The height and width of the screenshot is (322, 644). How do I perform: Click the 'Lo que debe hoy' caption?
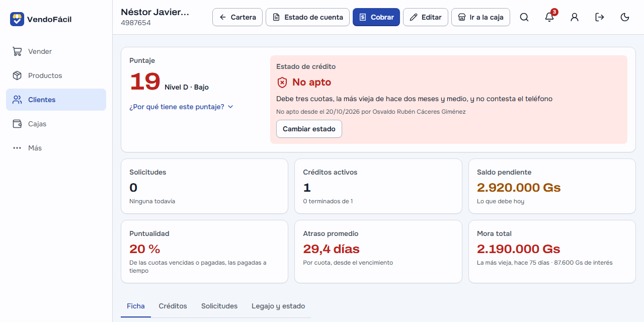click(x=500, y=201)
